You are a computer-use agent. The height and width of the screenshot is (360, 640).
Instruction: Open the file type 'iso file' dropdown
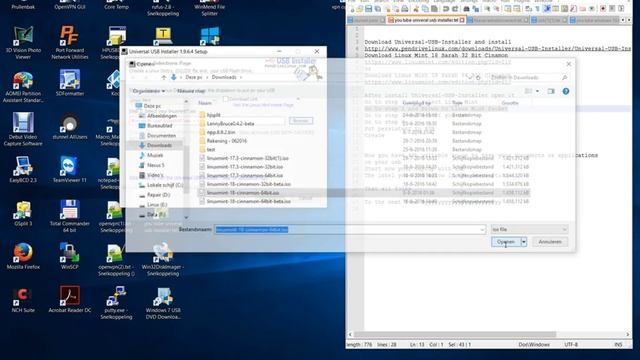pyautogui.click(x=529, y=229)
